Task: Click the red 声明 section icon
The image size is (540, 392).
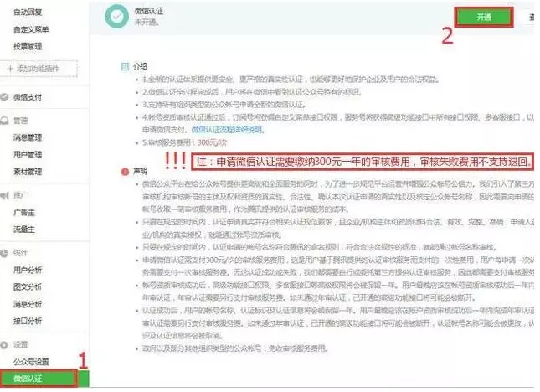Action: click(125, 172)
